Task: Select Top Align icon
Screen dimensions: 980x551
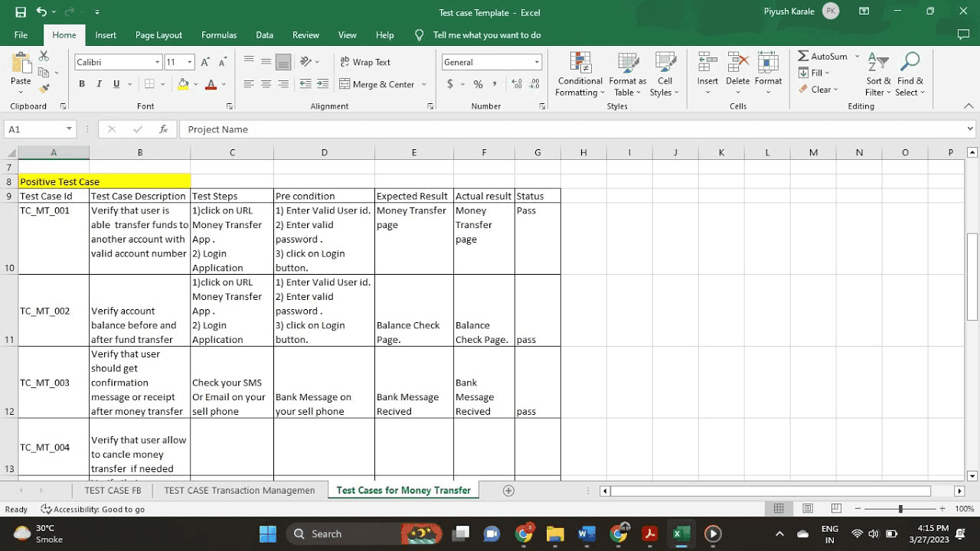Action: (249, 61)
